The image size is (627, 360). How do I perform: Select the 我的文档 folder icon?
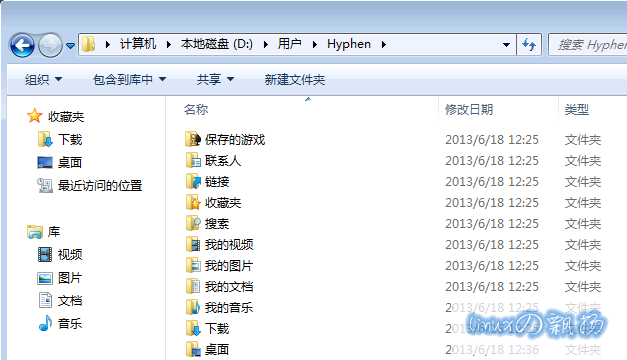(193, 286)
